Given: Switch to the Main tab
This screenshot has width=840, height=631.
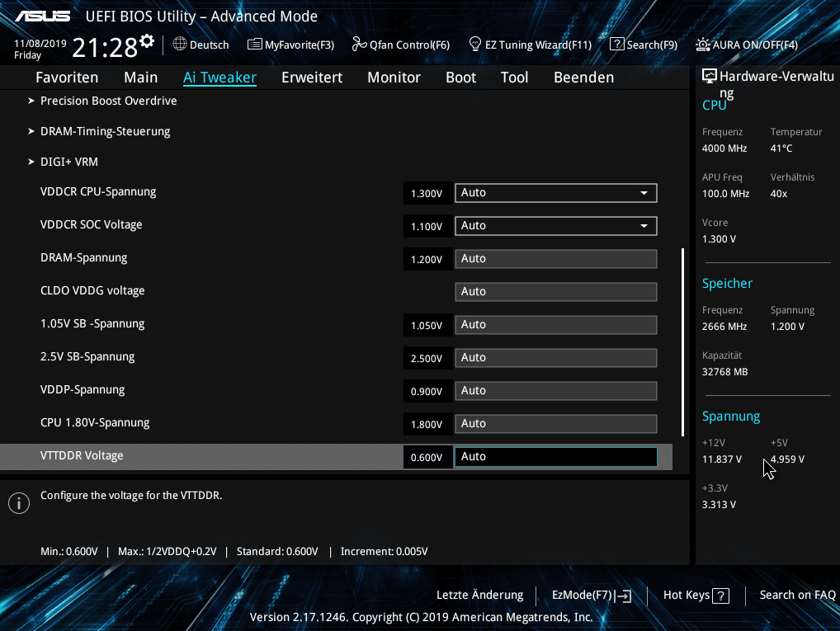Looking at the screenshot, I should click(x=141, y=78).
